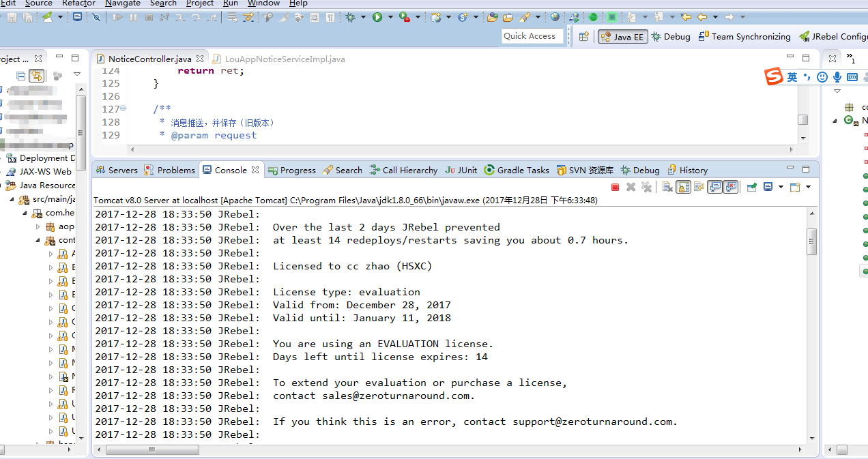Switch to the JUnit view tab
The image size is (868, 459).
click(x=461, y=171)
